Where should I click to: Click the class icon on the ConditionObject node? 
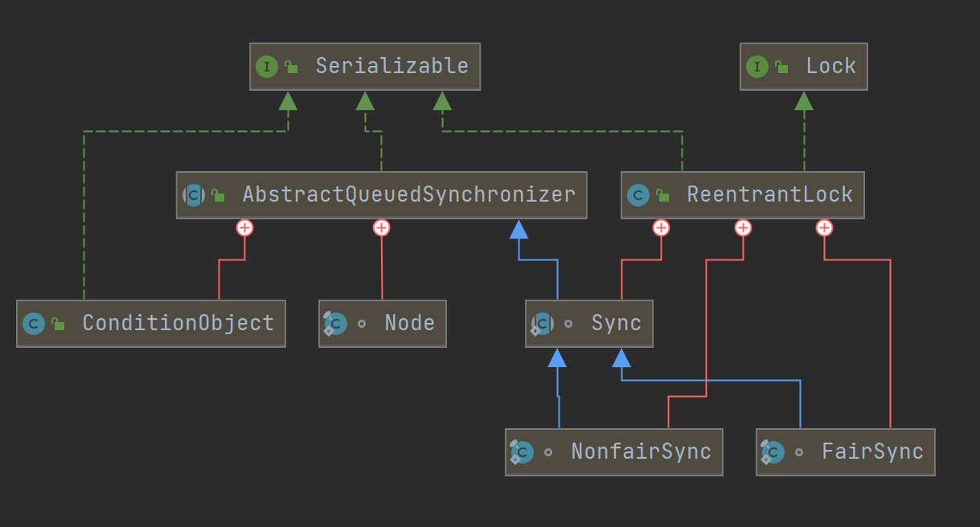click(34, 324)
